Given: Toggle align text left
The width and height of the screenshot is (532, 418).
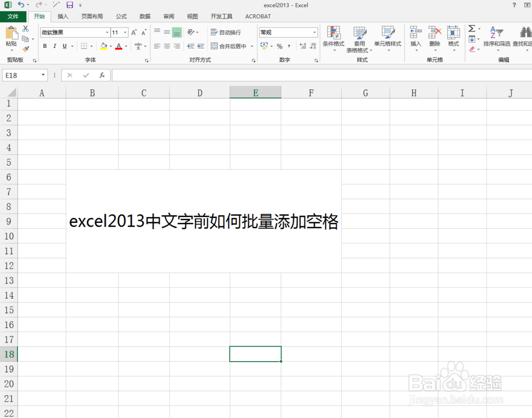Looking at the screenshot, I should 157,46.
